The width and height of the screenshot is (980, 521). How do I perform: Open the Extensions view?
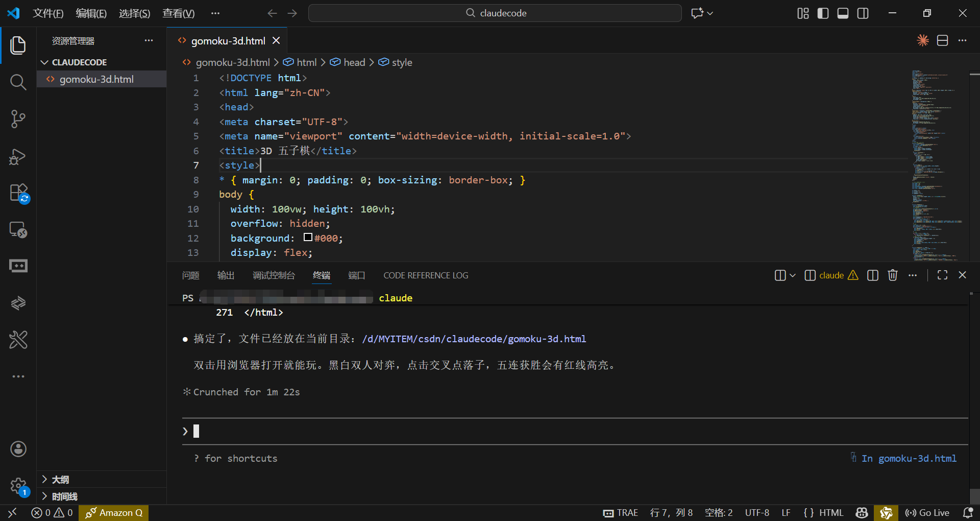pos(19,193)
